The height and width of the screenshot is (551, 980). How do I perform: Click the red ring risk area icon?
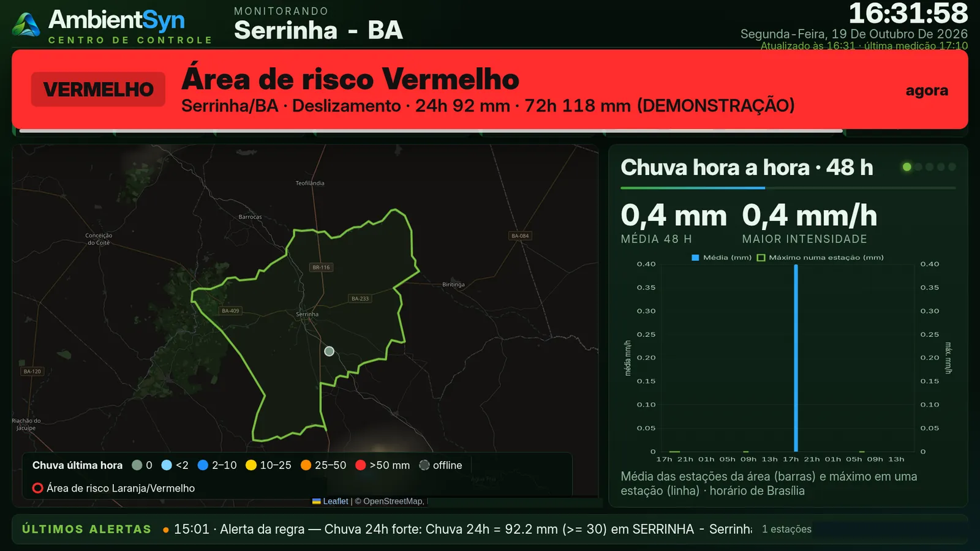point(38,488)
